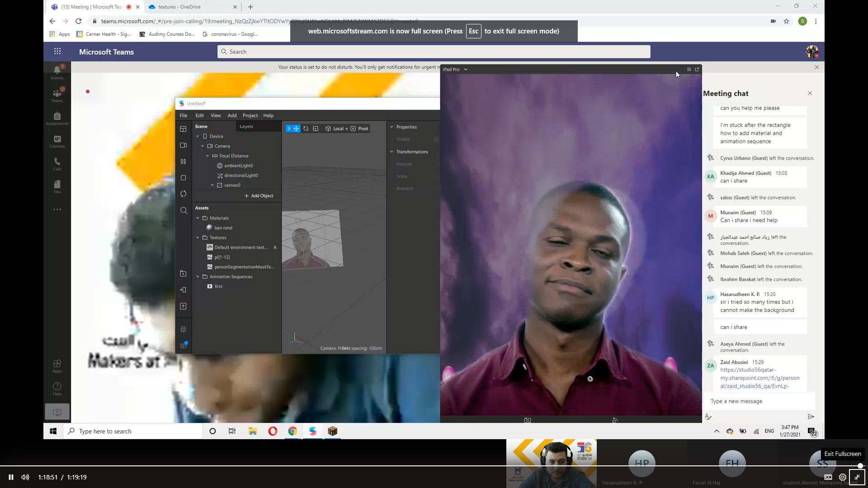868x488 pixels.
Task: Mute the video player volume
Action: point(25,477)
